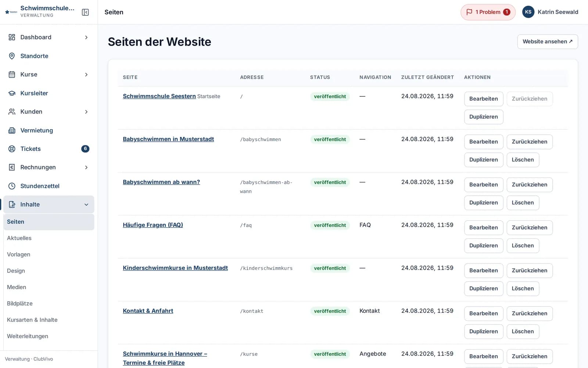Go to the Aktuelles submenu item
Screen dimensions: 588x368
(x=49, y=238)
